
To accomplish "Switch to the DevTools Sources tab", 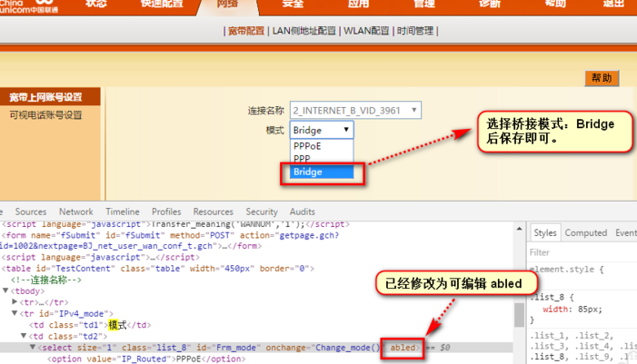I will (31, 212).
